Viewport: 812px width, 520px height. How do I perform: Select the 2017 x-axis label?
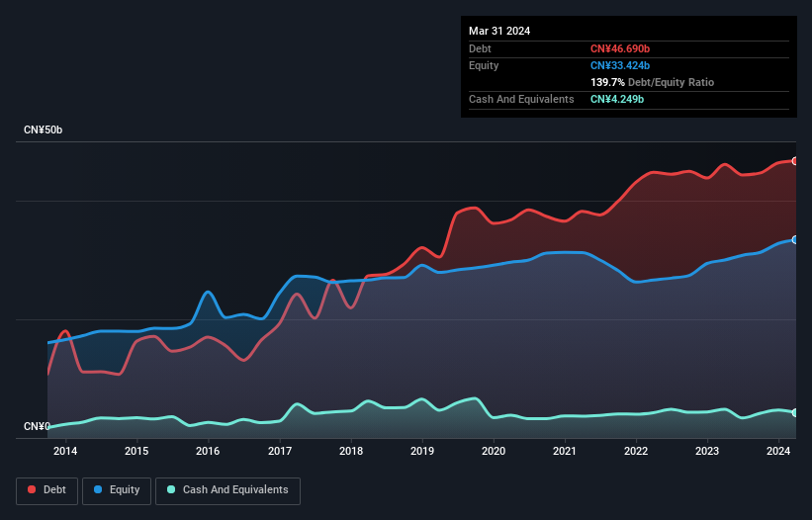[280, 451]
